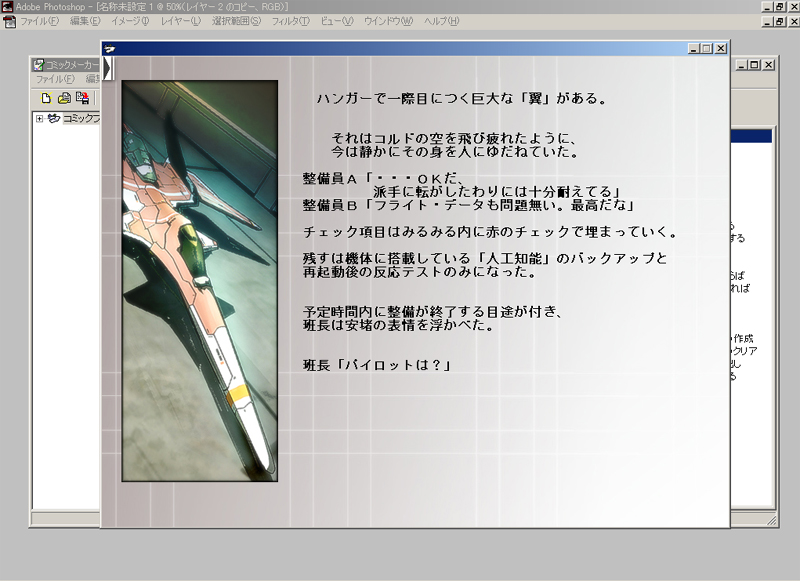
Task: Click the line '予定時間内に整備が終了する目途が付き、'
Action: 433,312
